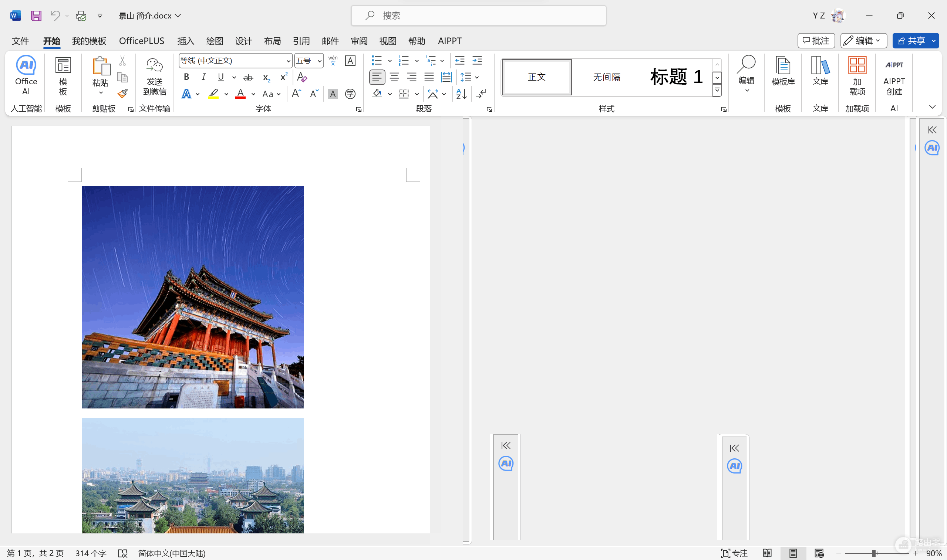947x560 pixels.
Task: Apply the 标题 1 style
Action: point(676,77)
